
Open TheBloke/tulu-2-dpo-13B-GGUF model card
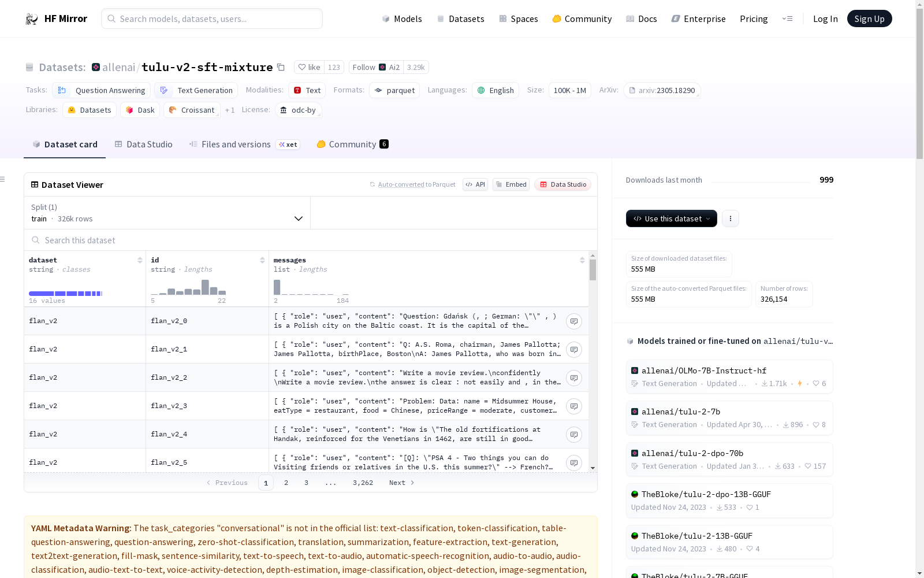coord(729,501)
